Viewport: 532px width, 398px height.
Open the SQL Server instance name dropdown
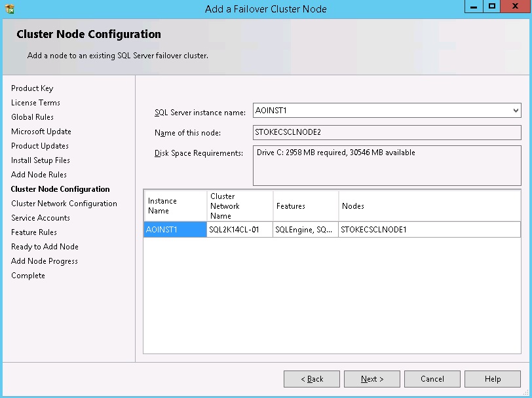(516, 111)
